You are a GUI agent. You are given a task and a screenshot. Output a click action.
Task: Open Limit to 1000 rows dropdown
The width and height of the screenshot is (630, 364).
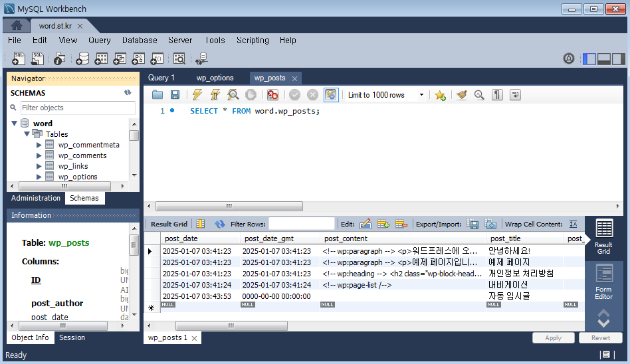pyautogui.click(x=421, y=95)
